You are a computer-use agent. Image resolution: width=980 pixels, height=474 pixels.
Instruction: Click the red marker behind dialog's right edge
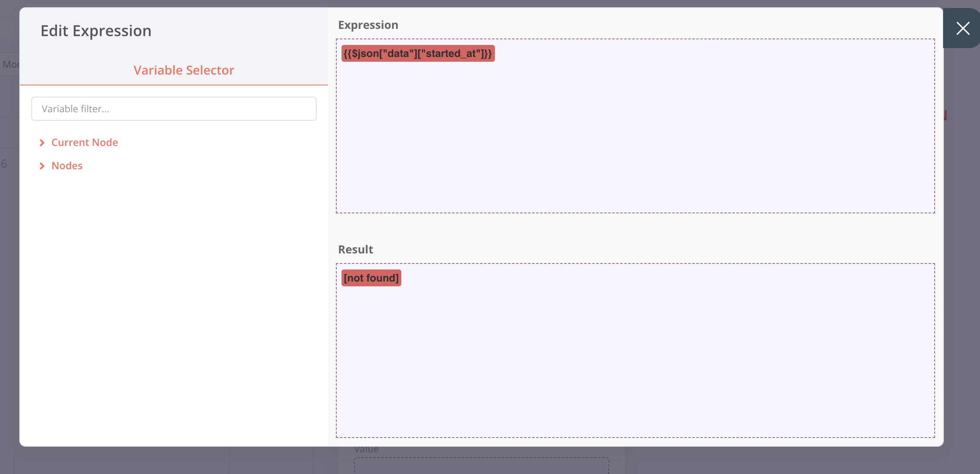point(945,115)
